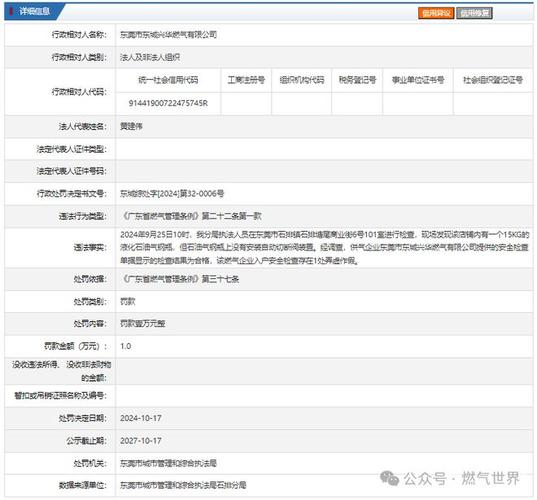The width and height of the screenshot is (537, 500).
Task: Click the 组织机构代码 column header
Action: 302,80
